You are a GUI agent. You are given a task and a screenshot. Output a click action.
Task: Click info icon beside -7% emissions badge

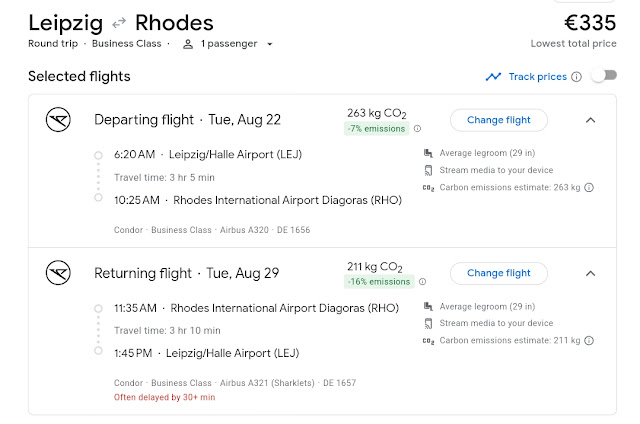pyautogui.click(x=418, y=128)
